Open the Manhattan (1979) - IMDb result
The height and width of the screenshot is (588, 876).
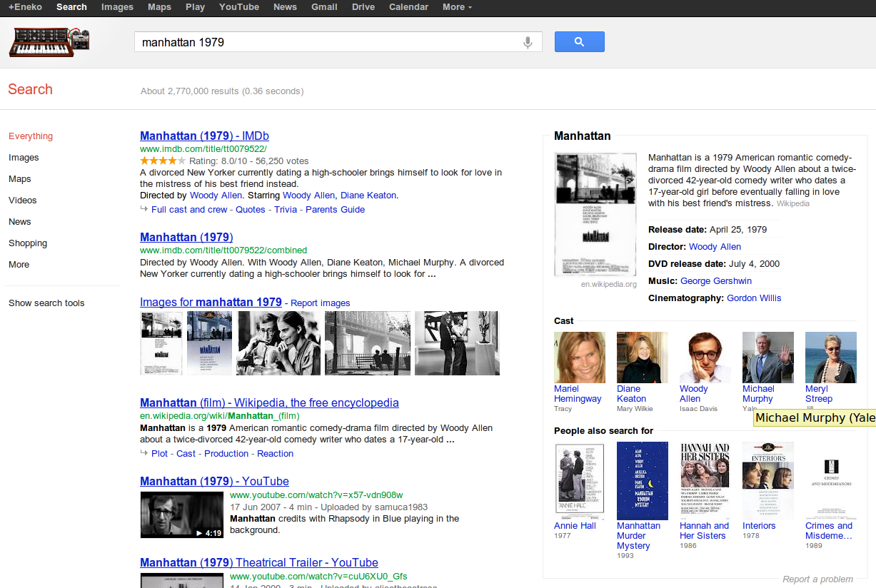tap(204, 136)
